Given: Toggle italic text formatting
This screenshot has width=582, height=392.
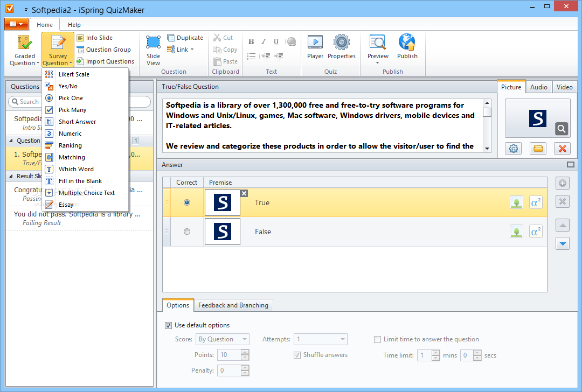Looking at the screenshot, I should [x=264, y=41].
